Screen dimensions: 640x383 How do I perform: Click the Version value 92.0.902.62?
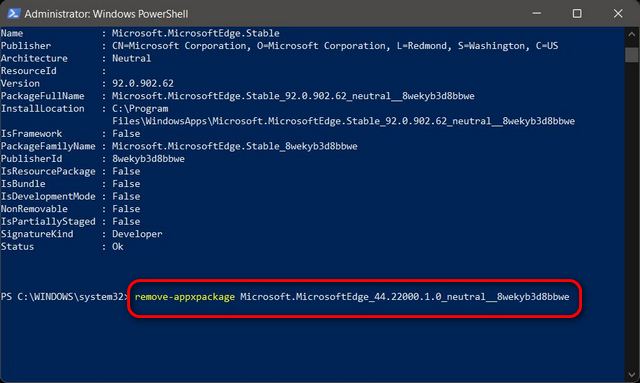click(x=143, y=84)
